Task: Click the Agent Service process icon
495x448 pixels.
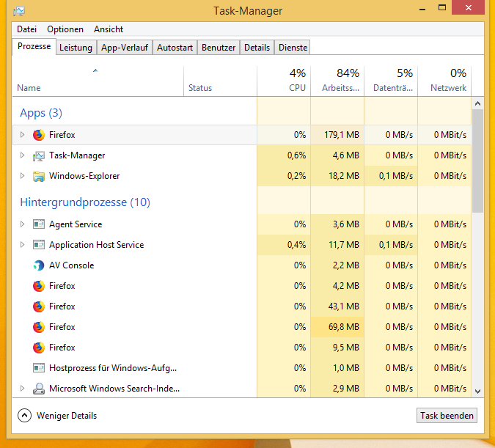Action: click(x=39, y=224)
